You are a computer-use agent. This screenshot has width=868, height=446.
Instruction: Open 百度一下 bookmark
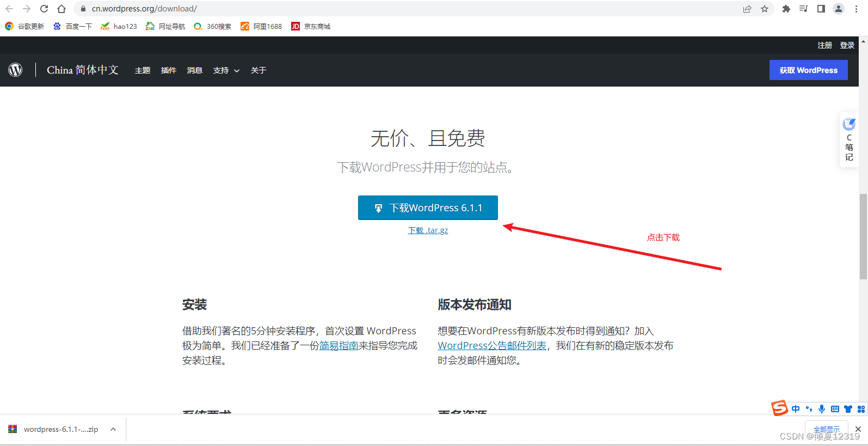[x=72, y=26]
